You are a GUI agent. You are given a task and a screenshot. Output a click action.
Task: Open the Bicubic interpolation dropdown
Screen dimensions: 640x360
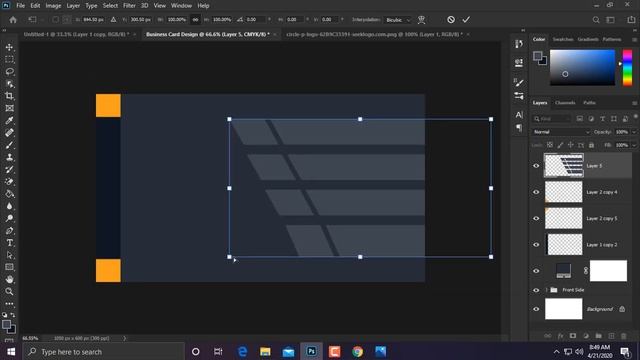(398, 20)
